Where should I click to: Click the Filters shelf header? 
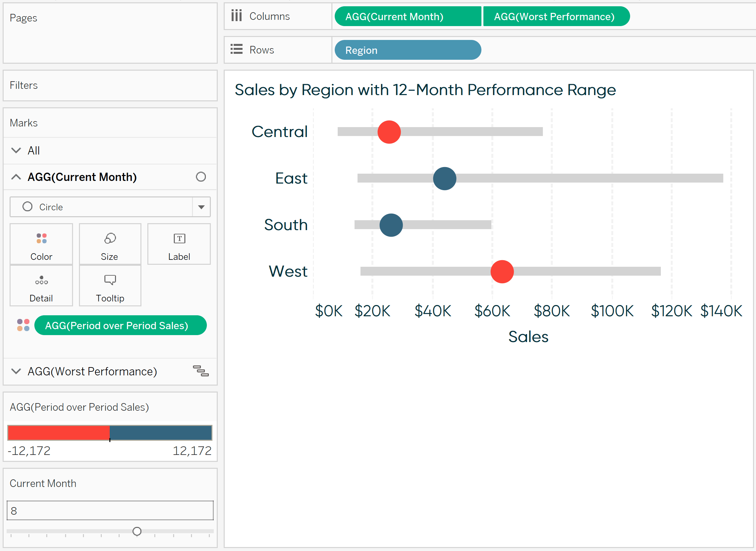click(23, 85)
